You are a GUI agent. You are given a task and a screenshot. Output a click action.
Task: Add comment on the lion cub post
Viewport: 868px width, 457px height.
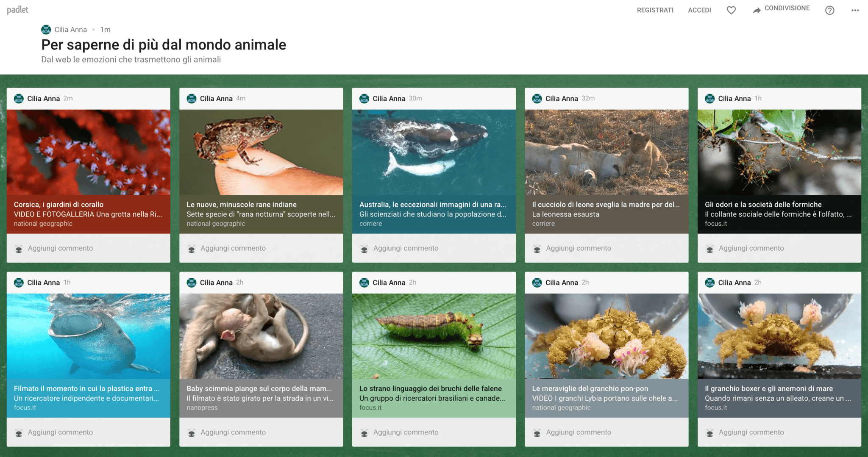coord(578,248)
